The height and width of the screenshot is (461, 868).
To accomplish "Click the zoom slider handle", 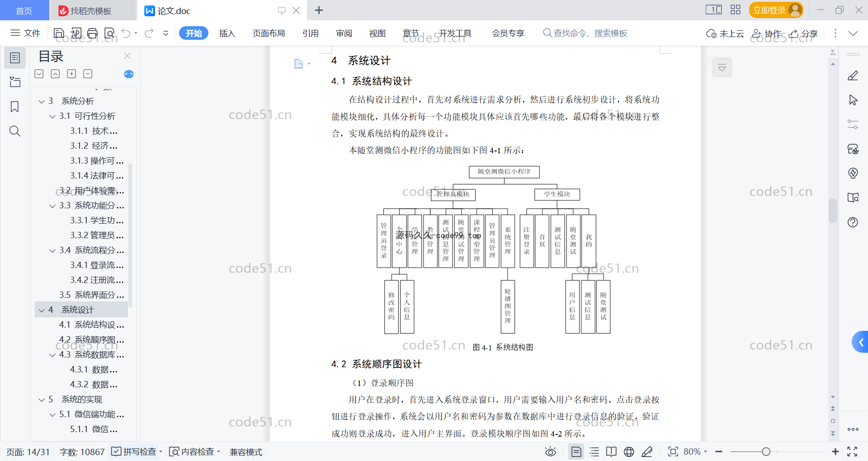I will tap(766, 452).
